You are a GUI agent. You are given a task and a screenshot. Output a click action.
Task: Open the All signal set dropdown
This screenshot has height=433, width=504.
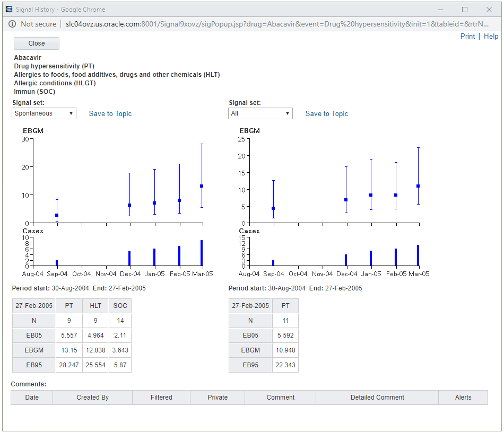[260, 113]
